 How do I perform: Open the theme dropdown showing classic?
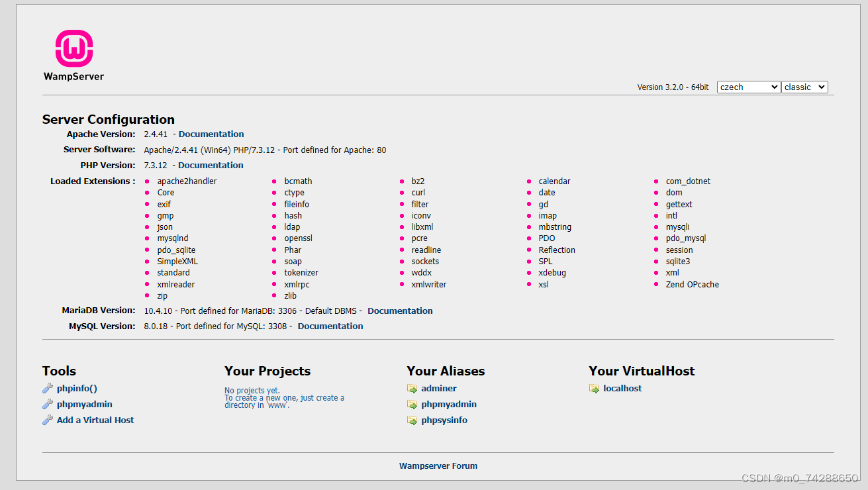pyautogui.click(x=804, y=87)
